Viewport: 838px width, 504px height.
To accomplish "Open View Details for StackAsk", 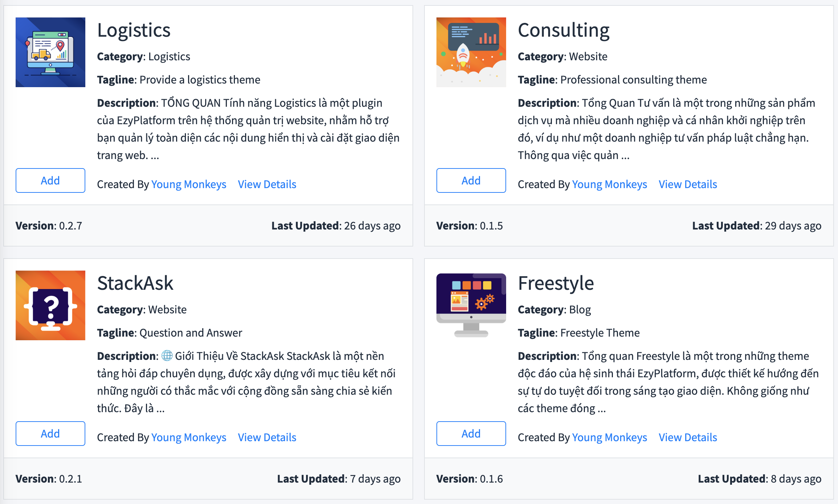I will (267, 438).
